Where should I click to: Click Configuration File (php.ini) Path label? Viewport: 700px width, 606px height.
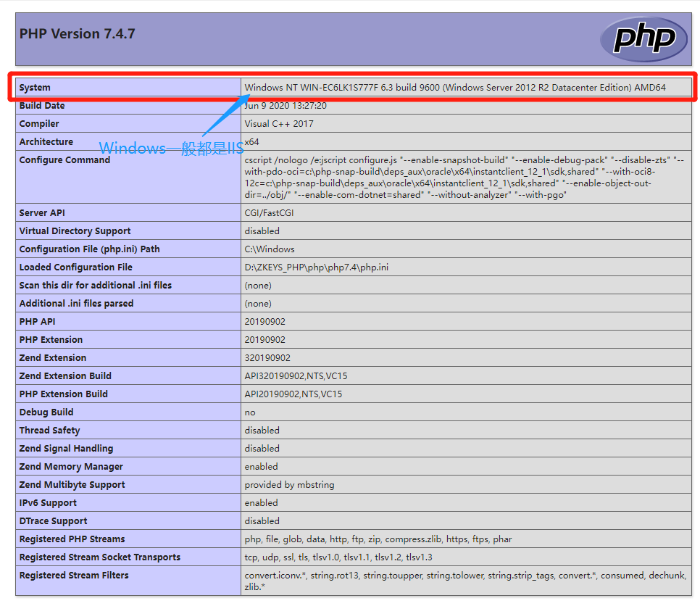coord(89,249)
